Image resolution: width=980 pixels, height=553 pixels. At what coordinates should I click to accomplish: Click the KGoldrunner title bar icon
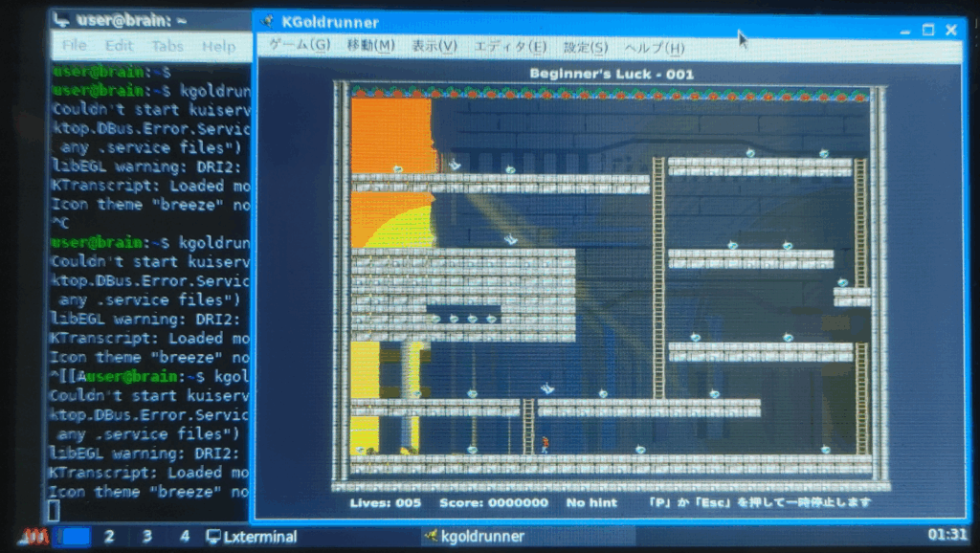(268, 22)
